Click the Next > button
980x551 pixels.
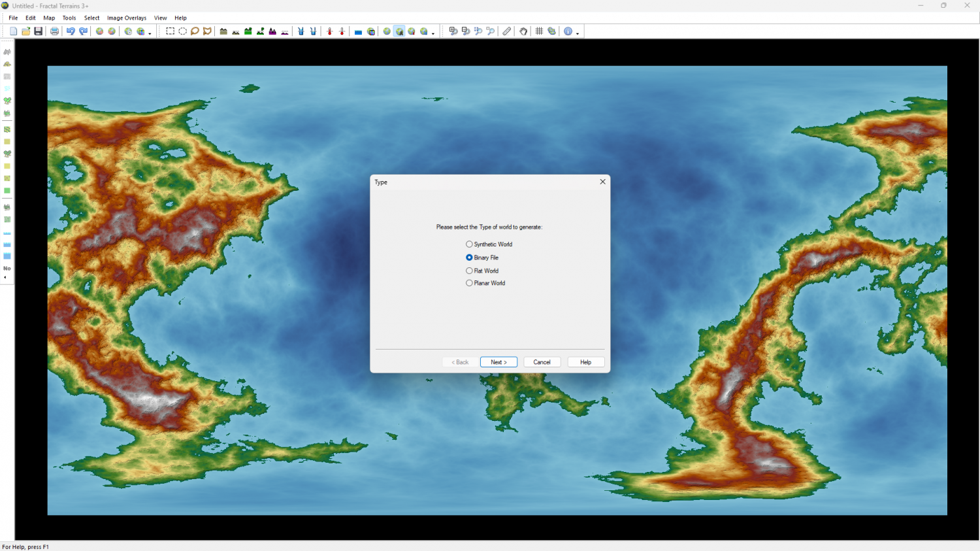[x=498, y=362]
